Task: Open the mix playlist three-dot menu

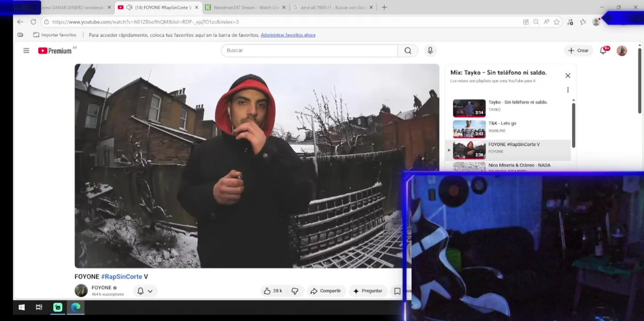Action: (x=568, y=90)
